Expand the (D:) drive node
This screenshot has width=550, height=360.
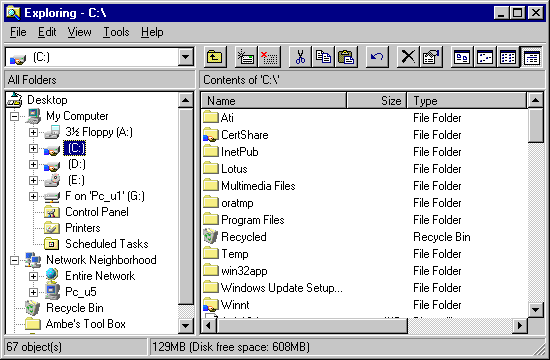[x=33, y=164]
